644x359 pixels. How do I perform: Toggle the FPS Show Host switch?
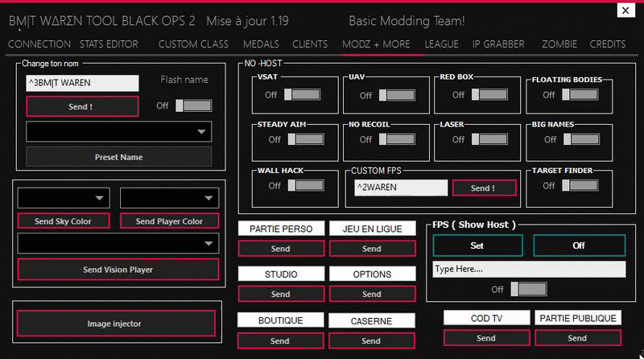pyautogui.click(x=529, y=289)
